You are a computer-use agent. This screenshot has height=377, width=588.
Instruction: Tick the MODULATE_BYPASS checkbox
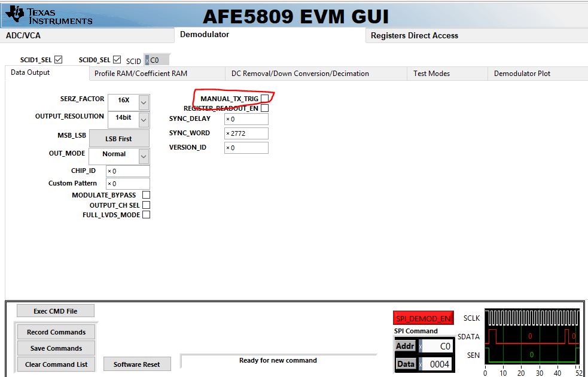146,194
